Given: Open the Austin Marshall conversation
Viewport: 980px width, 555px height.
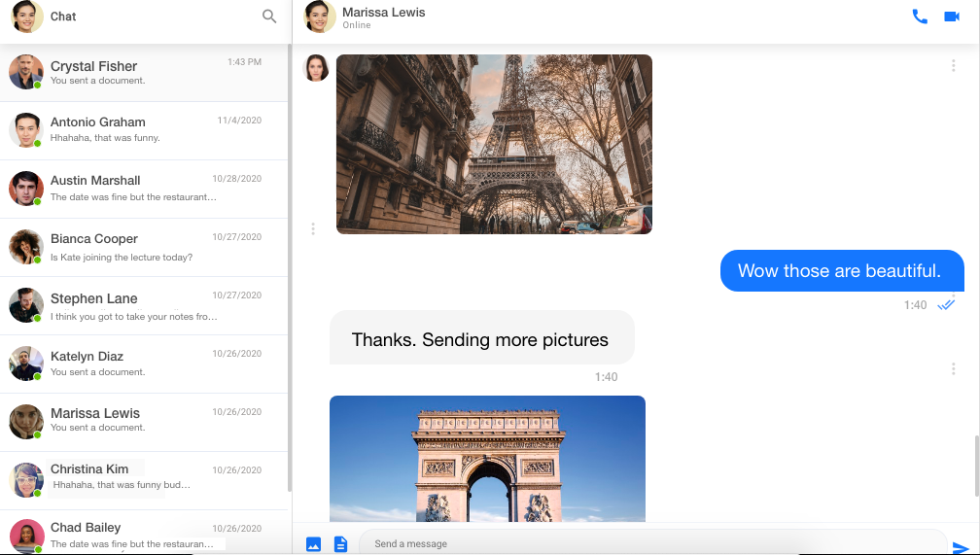Looking at the screenshot, I should pos(144,189).
